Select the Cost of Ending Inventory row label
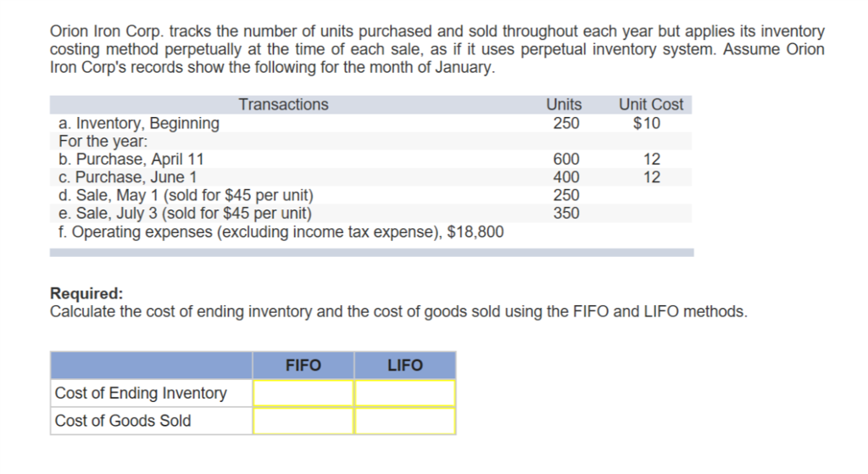The width and height of the screenshot is (868, 474). 141,393
